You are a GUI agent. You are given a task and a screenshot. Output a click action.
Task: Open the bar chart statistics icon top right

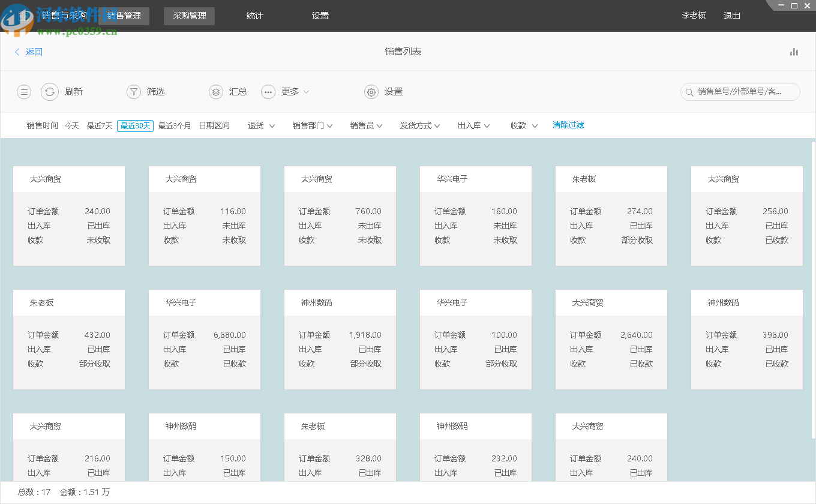point(794,52)
